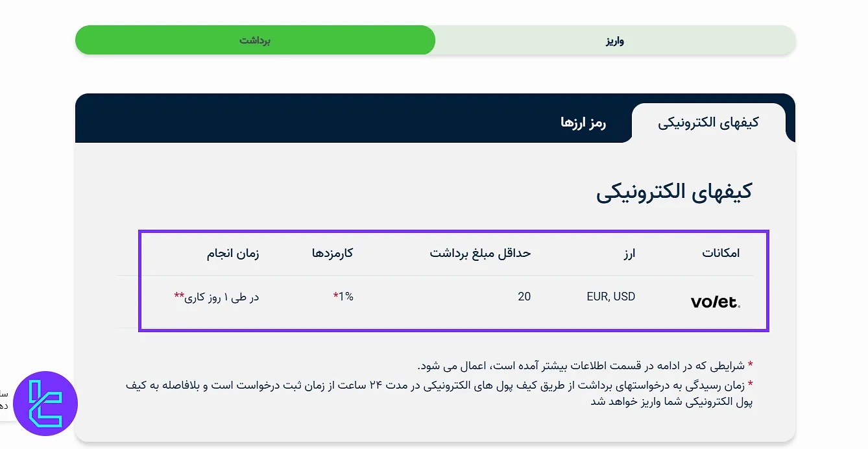Click the asterisk before the 24-hour processing note
This screenshot has width=868, height=449.
pos(751,384)
